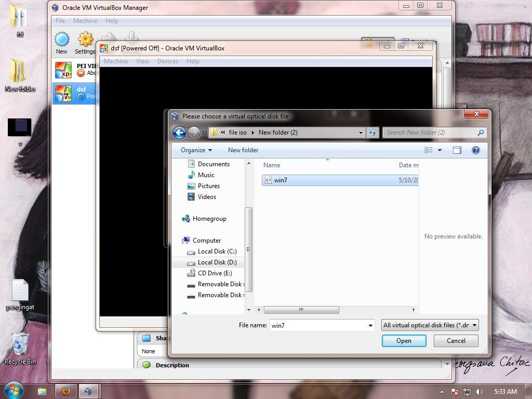This screenshot has height=399, width=532.
Task: Select the win7 disk image file
Action: tap(340, 180)
